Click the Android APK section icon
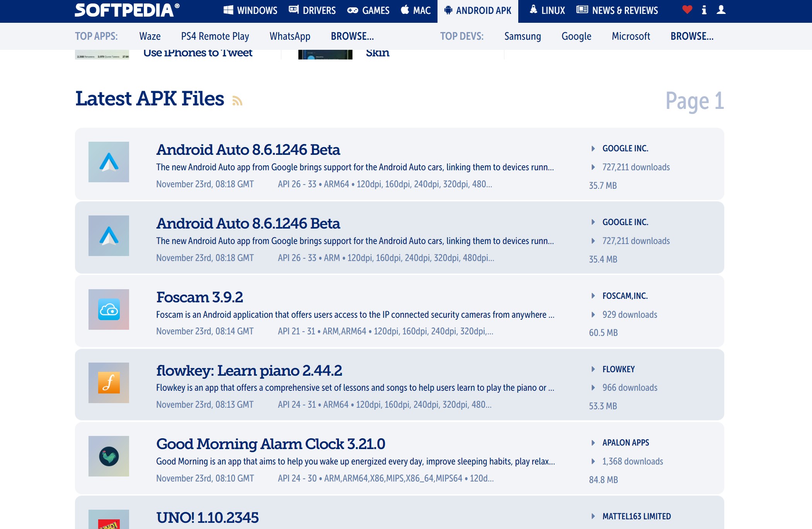812x529 pixels. point(448,10)
